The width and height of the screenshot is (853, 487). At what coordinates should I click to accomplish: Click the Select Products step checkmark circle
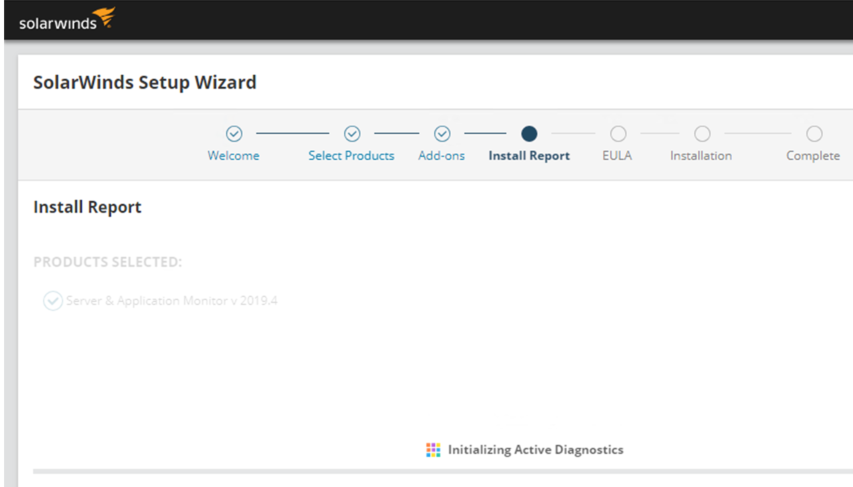click(352, 133)
